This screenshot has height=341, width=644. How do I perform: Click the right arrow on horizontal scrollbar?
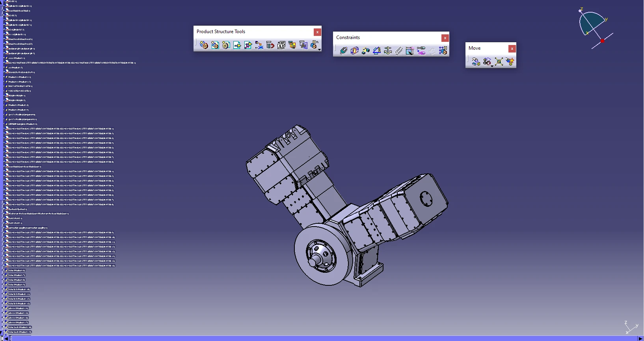(640, 338)
